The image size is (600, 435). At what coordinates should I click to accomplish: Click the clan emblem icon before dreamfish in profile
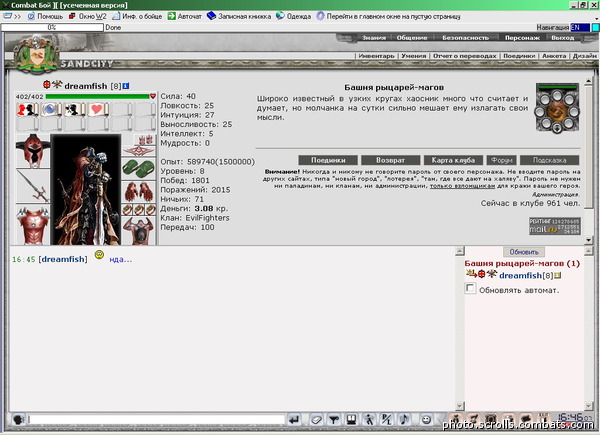(57, 84)
